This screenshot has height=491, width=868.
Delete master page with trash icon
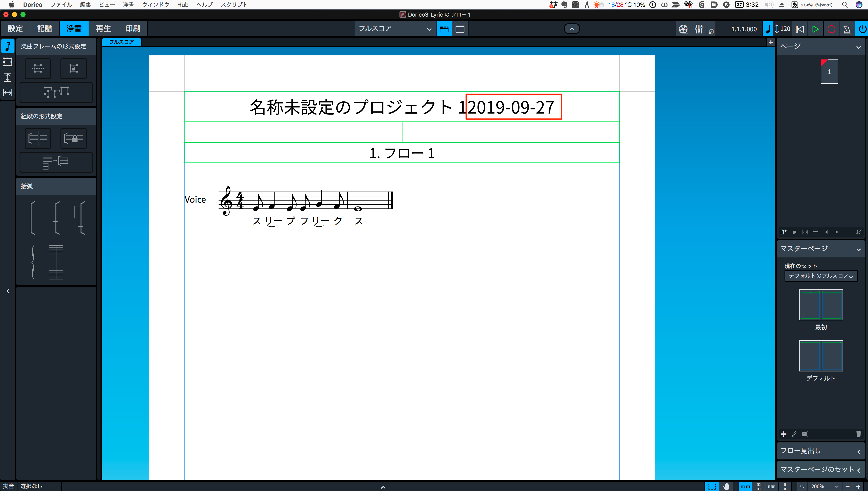tap(858, 434)
